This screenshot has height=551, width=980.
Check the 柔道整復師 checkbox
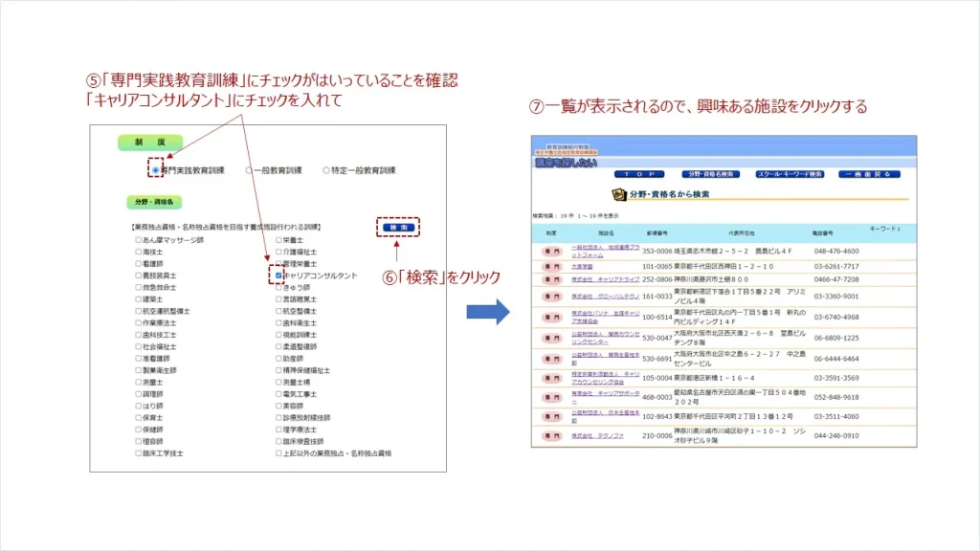278,346
